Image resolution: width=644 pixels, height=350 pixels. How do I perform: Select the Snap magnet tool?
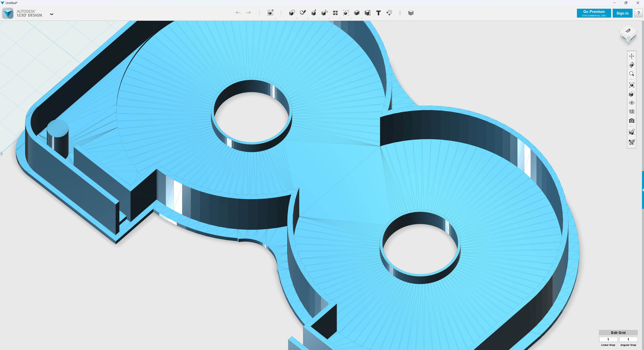[x=389, y=13]
